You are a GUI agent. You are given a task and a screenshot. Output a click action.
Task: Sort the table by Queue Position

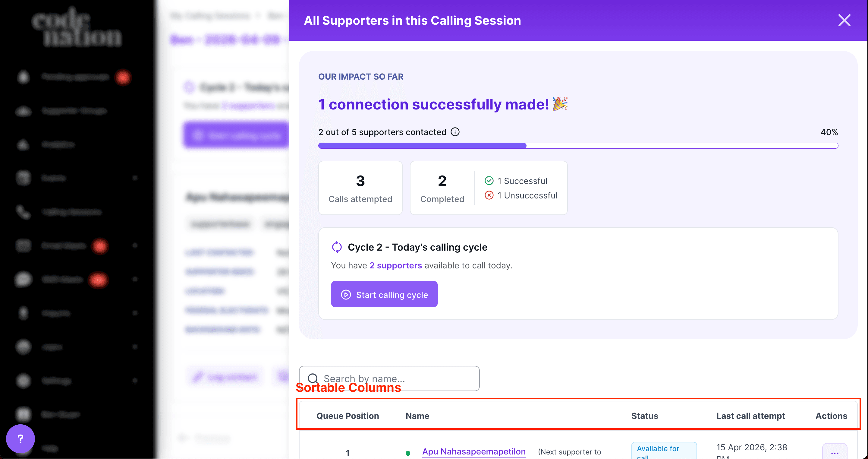(348, 416)
